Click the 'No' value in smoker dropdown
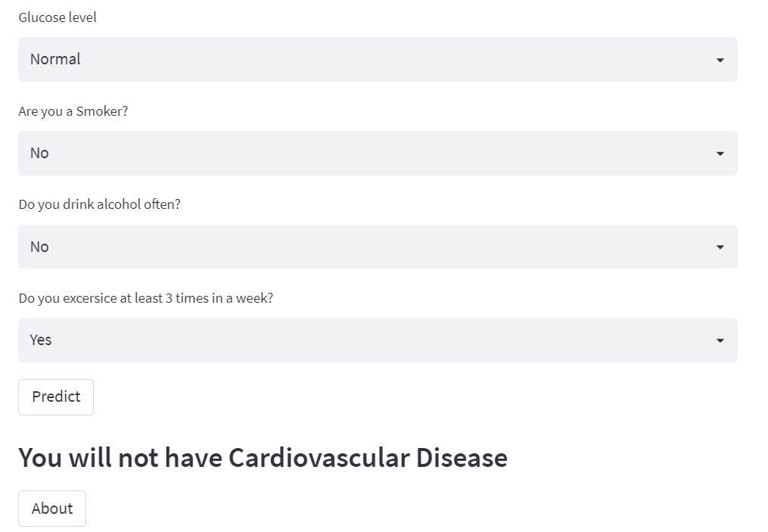This screenshot has width=768, height=532. coord(39,153)
